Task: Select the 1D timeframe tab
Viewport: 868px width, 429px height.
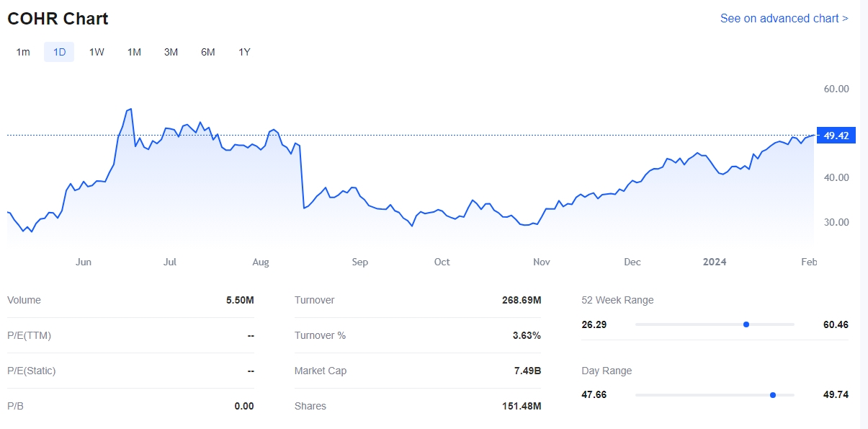Action: coord(59,52)
